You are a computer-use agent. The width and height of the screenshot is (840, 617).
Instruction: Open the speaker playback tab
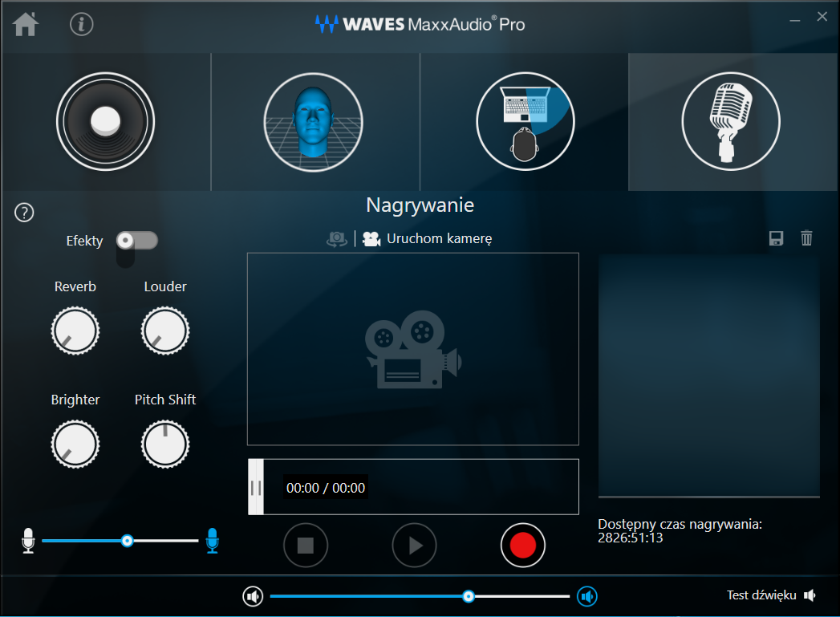(106, 122)
